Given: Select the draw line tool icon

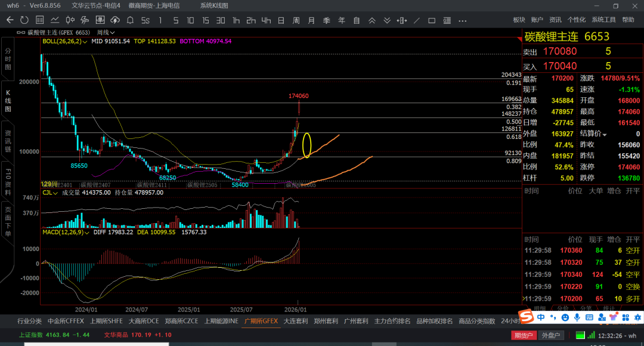Looking at the screenshot, I should pyautogui.click(x=417, y=20).
